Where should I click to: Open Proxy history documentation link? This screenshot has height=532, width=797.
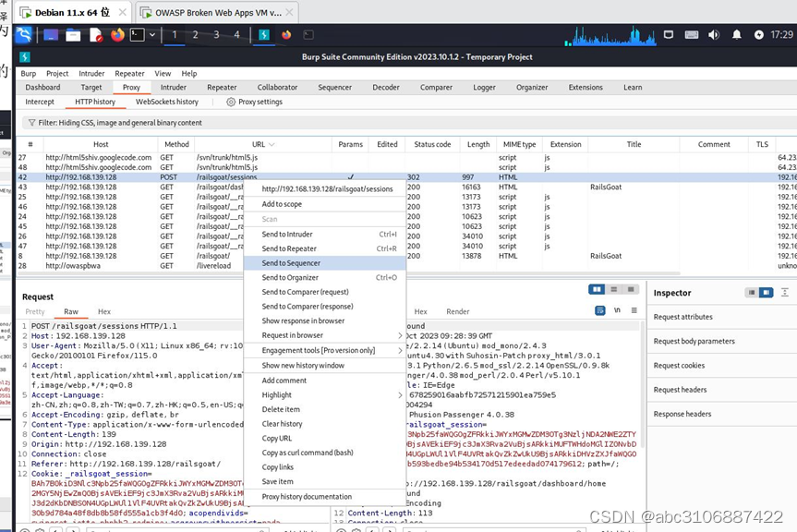click(x=325, y=497)
